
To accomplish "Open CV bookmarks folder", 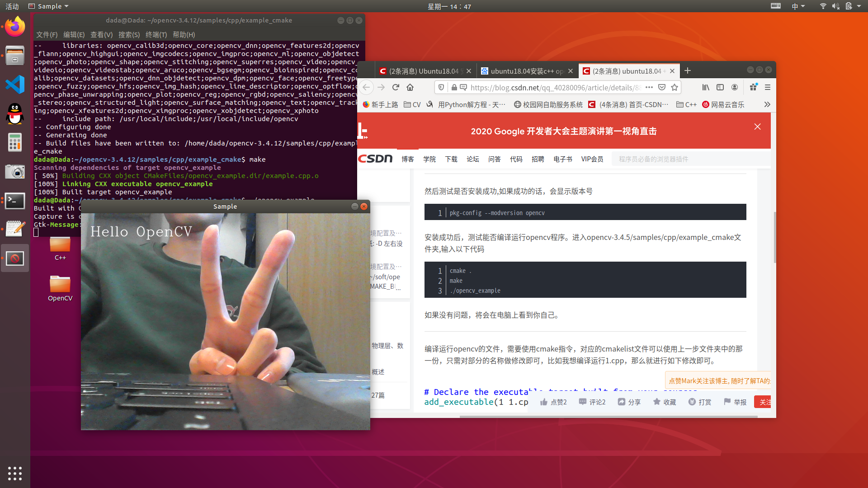I will pyautogui.click(x=412, y=104).
